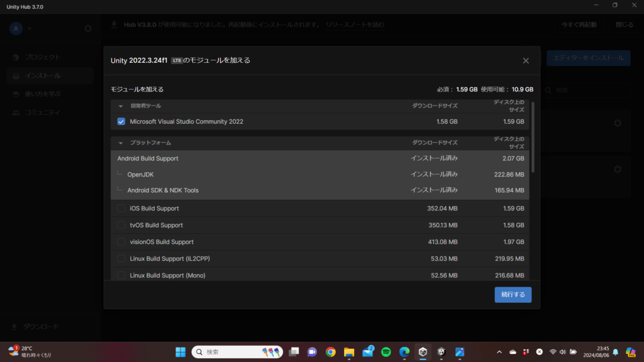Viewport: 644px width, 362px height.
Task: Open Google Chrome from taskbar
Action: coord(331,352)
